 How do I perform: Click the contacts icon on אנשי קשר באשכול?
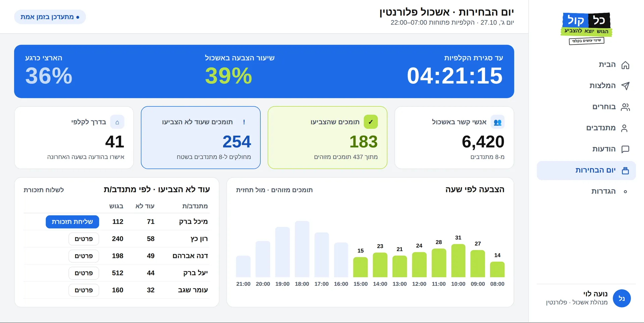coord(497,122)
